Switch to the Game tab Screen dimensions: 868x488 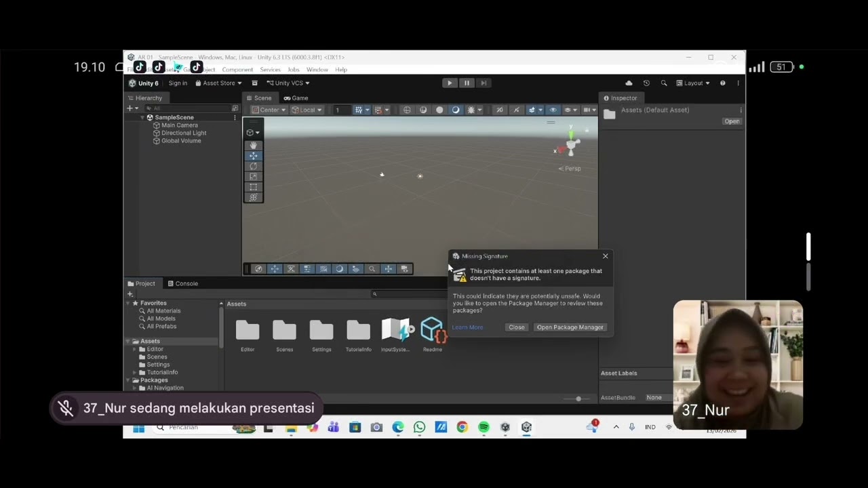[x=296, y=98]
